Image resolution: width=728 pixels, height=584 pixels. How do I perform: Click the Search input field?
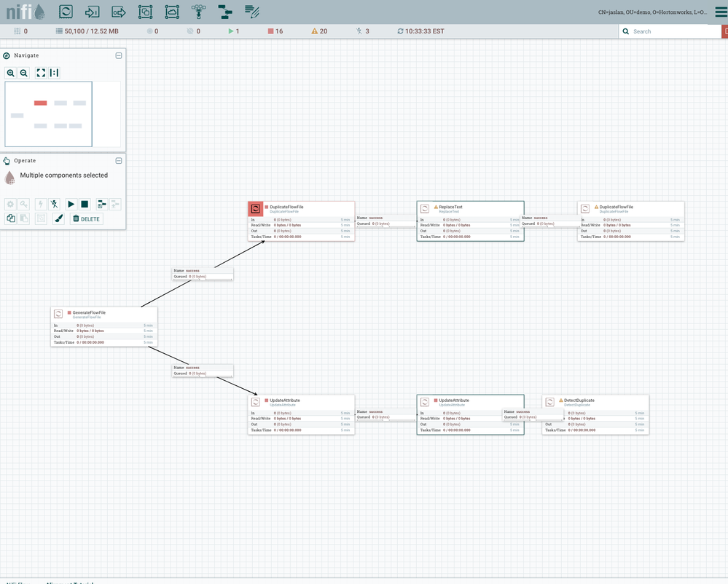coord(673,31)
